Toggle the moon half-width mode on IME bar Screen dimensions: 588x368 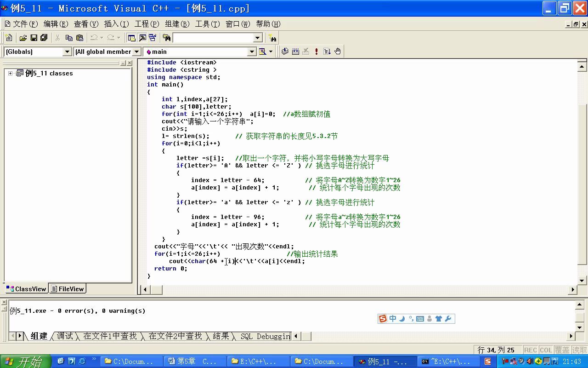pyautogui.click(x=402, y=319)
